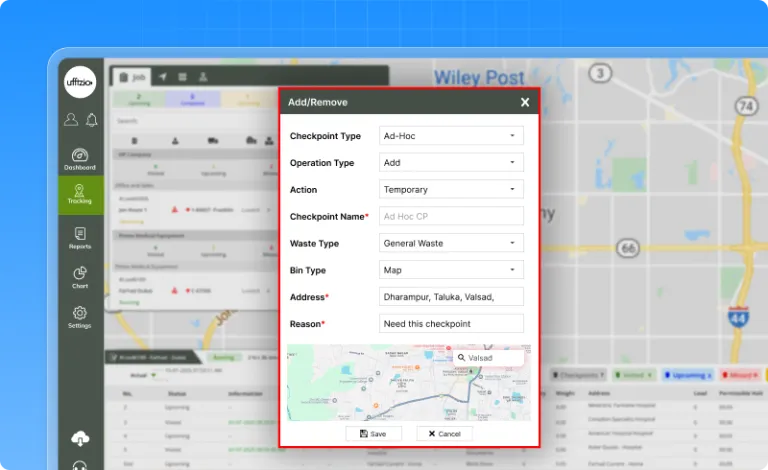Open the Waste Type dropdown
The image size is (768, 470).
(451, 243)
